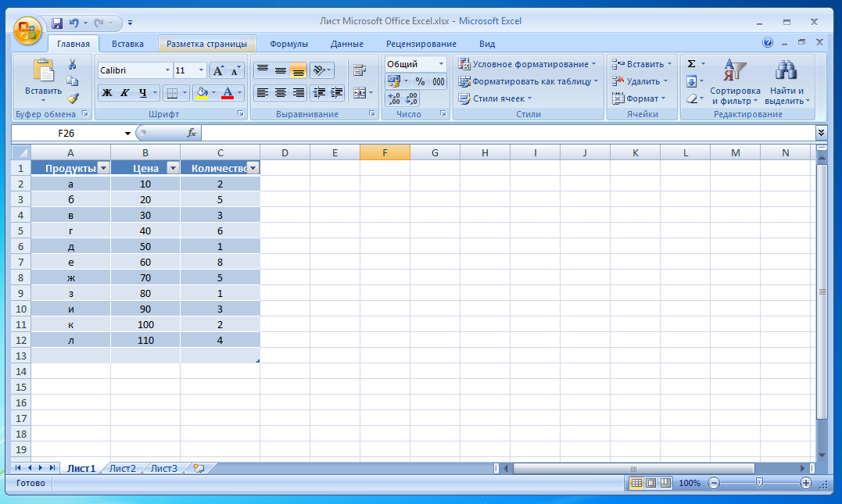Viewport: 842px width, 504px height.
Task: Apply cell borders icon
Action: (x=172, y=93)
